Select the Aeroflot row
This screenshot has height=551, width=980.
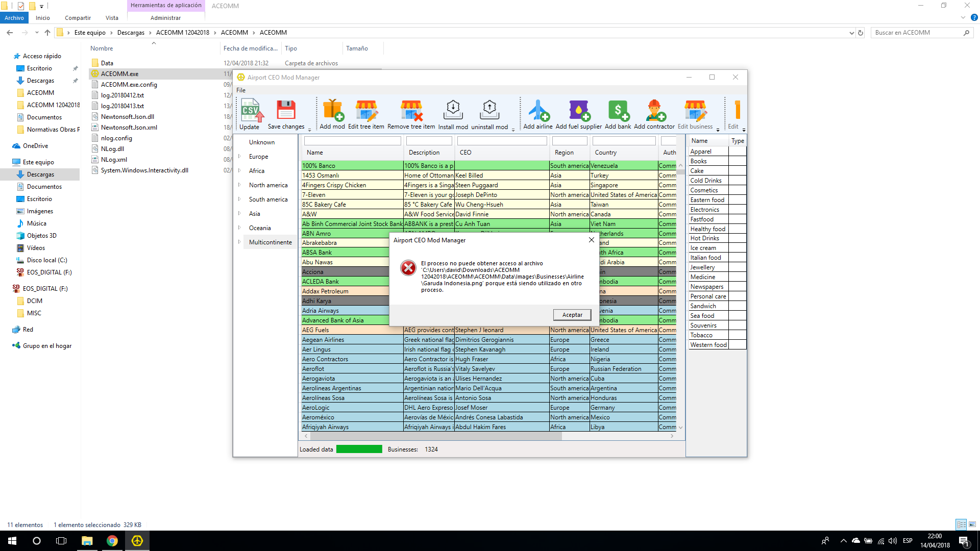(489, 369)
